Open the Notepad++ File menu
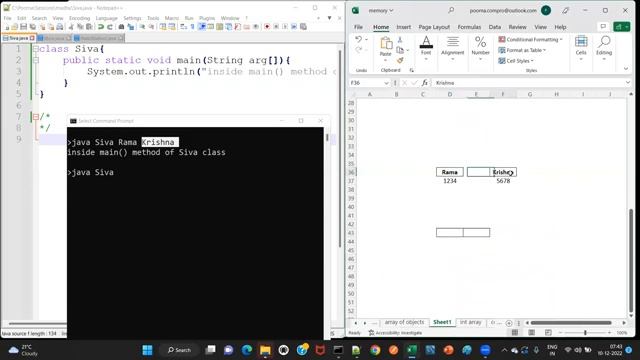 pyautogui.click(x=7, y=18)
